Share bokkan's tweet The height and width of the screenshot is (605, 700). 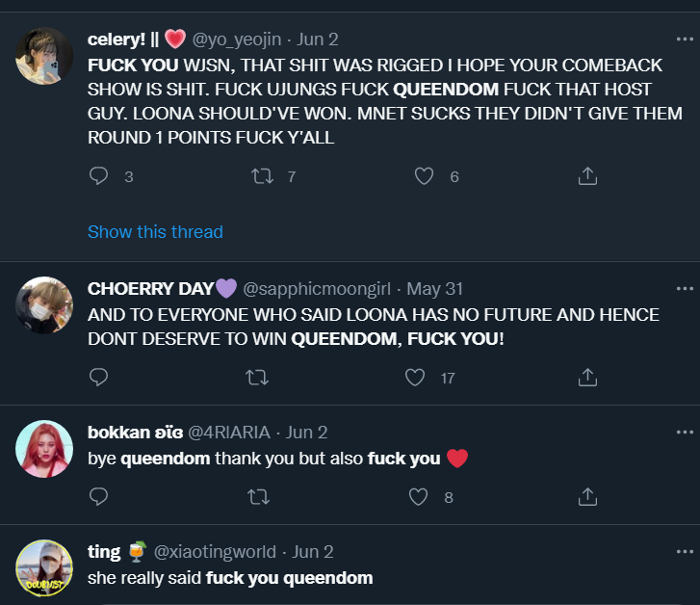[587, 497]
